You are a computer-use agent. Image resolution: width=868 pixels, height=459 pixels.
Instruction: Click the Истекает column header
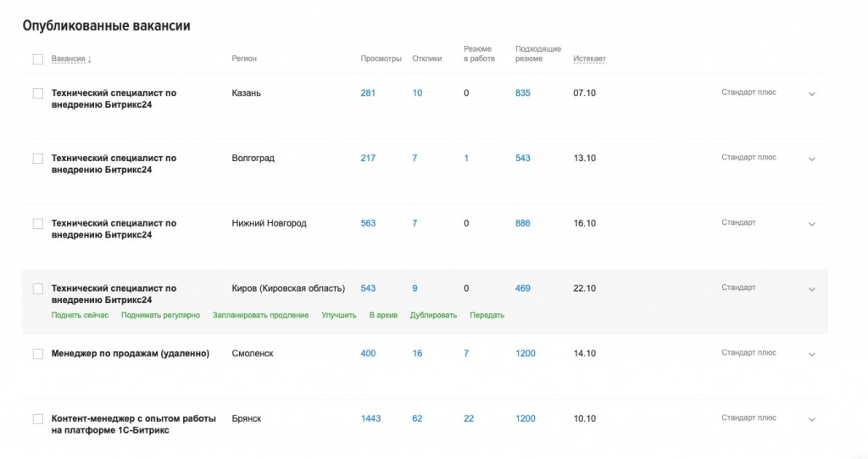click(x=589, y=59)
